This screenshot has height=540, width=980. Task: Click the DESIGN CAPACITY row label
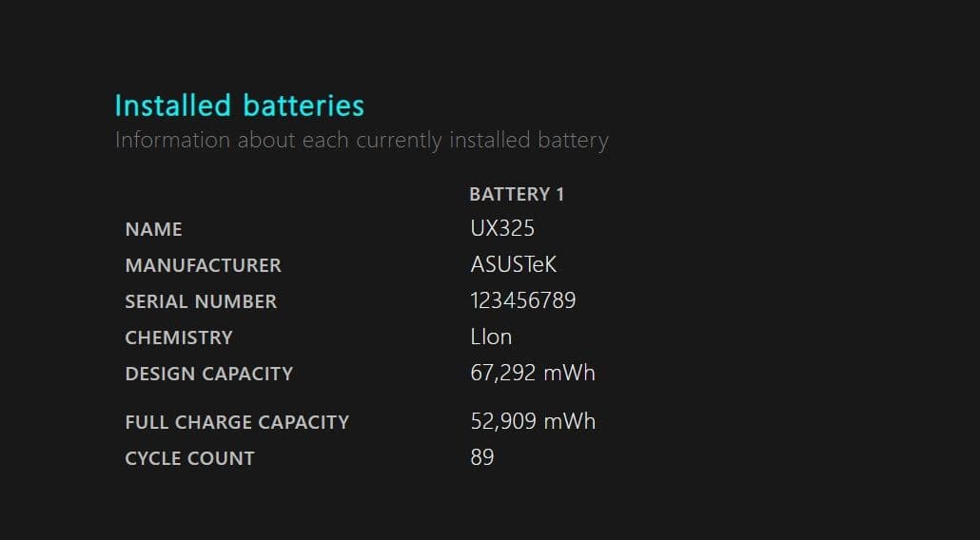tap(209, 374)
